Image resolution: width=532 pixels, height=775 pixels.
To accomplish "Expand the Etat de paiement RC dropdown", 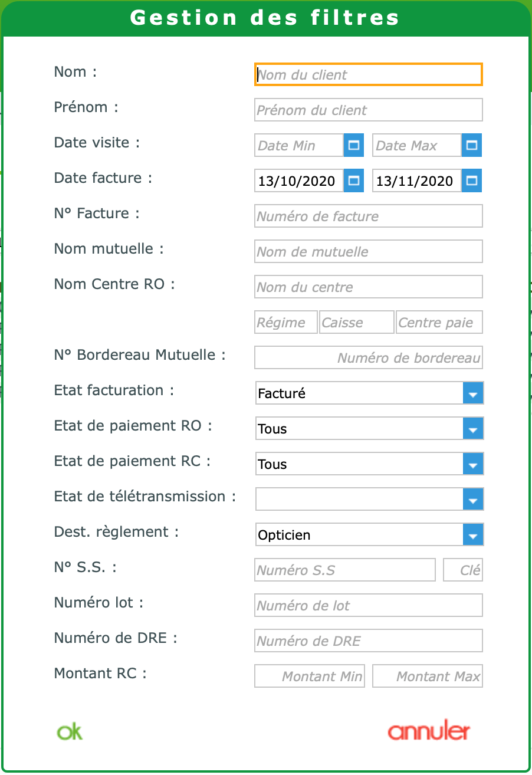I will point(472,464).
